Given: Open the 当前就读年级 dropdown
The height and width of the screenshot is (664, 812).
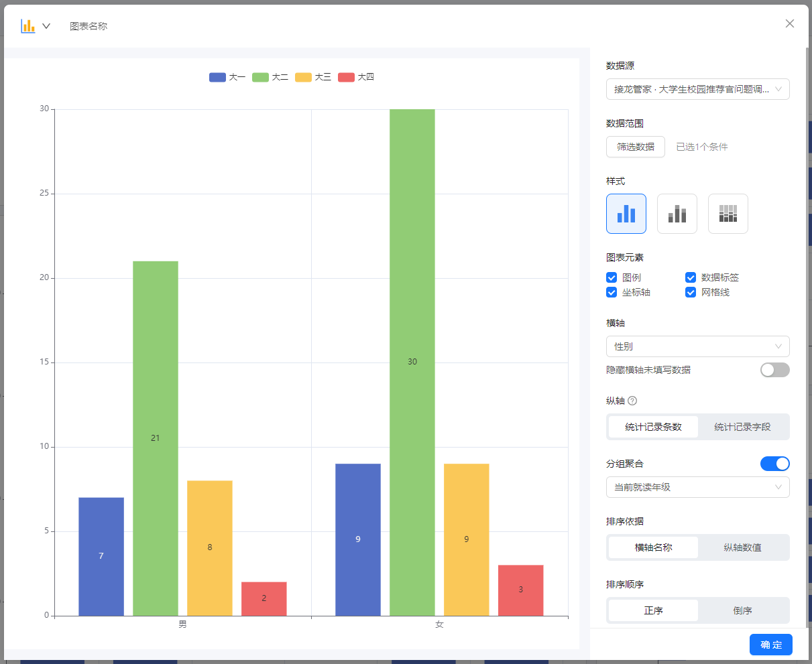Looking at the screenshot, I should pos(697,487).
